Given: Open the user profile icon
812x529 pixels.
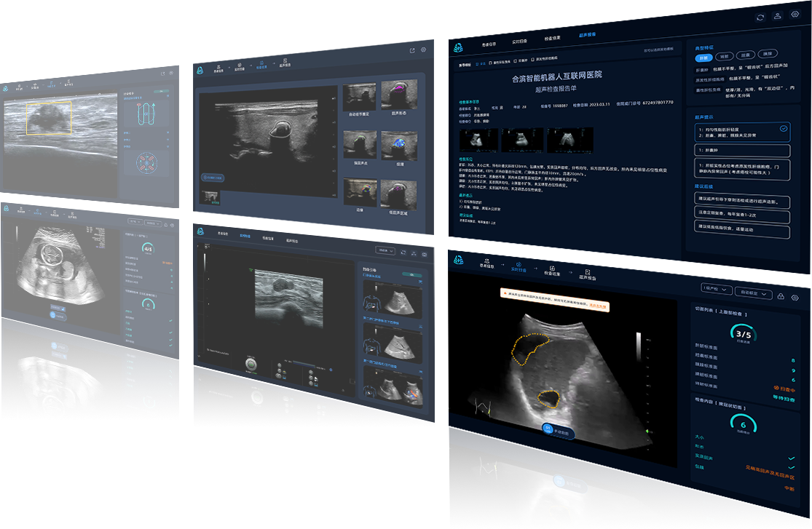Looking at the screenshot, I should (x=778, y=16).
